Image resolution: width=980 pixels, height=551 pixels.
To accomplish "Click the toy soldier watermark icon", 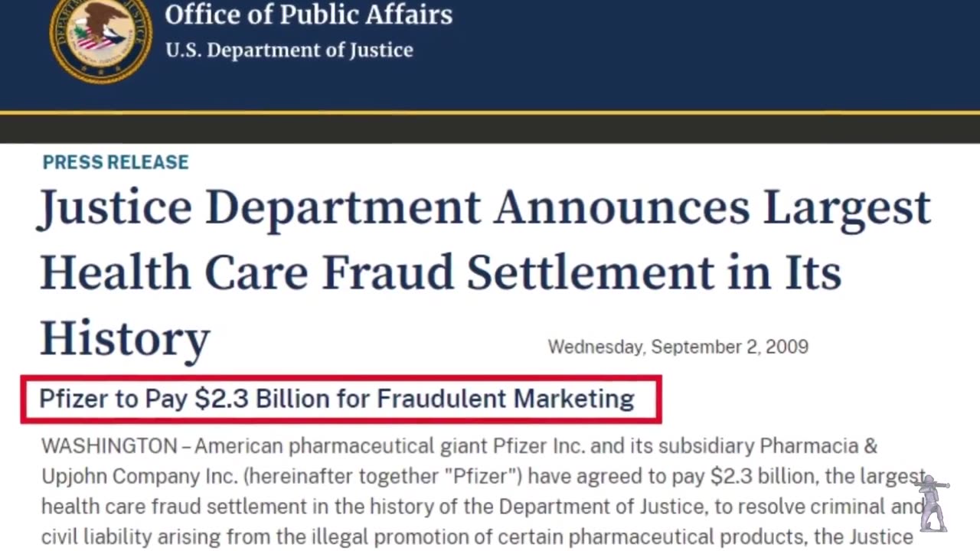I will (x=932, y=503).
